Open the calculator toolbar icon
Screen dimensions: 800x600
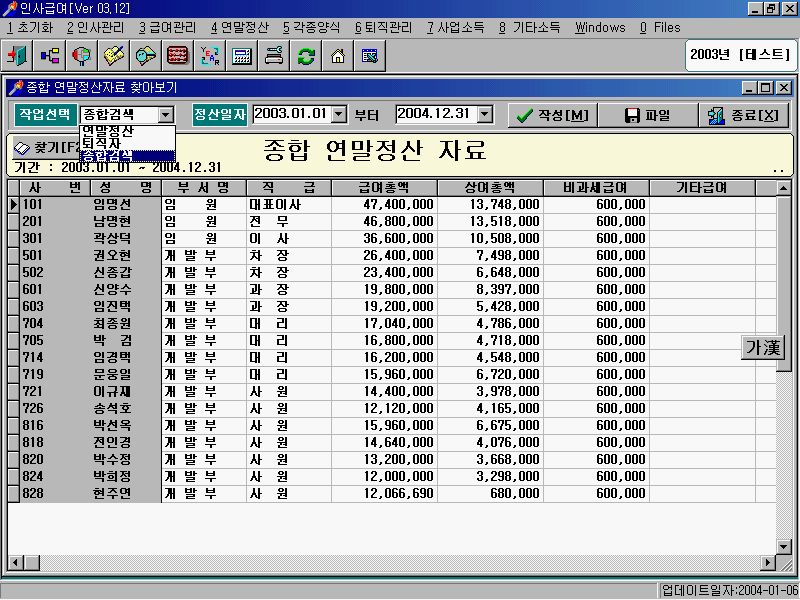coord(241,56)
